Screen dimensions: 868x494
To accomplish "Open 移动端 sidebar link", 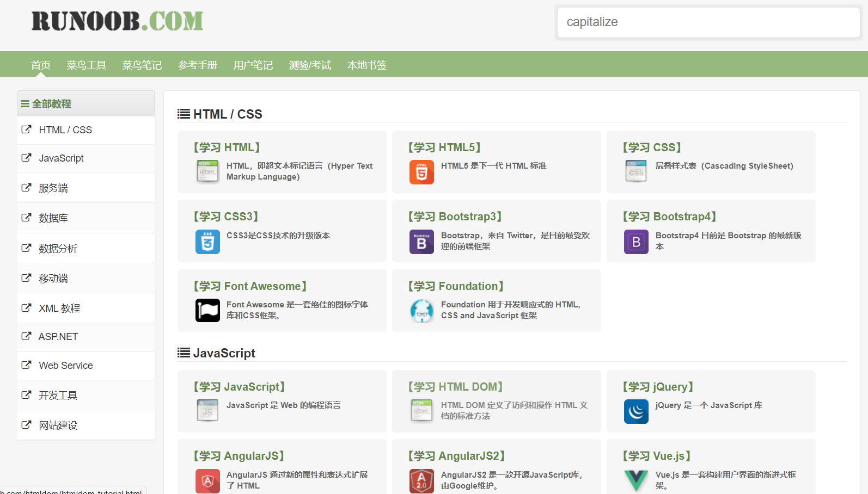I will pos(53,279).
